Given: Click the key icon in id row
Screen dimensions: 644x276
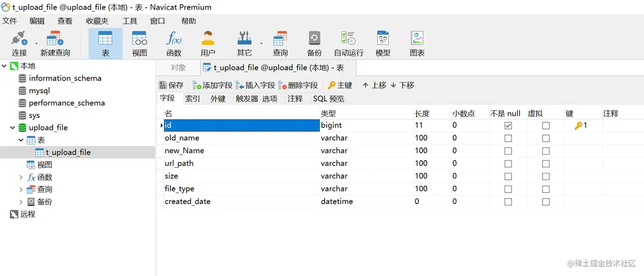Looking at the screenshot, I should coord(578,126).
